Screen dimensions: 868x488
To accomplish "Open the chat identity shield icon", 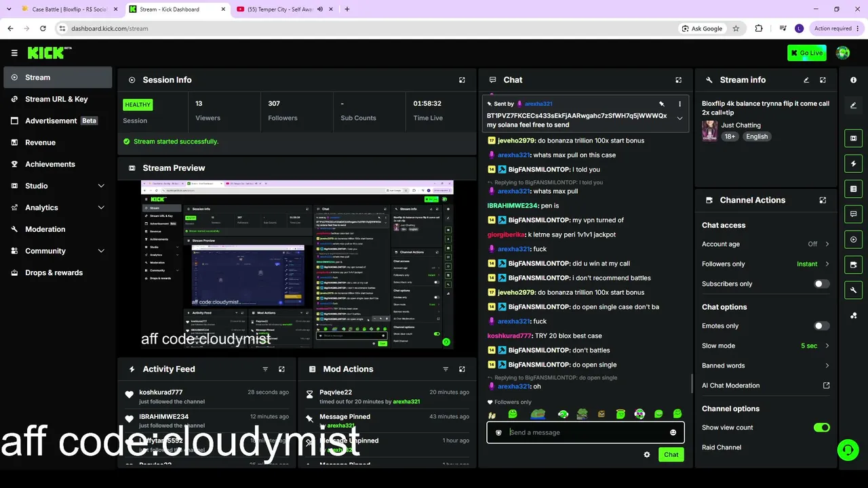I will tap(499, 432).
